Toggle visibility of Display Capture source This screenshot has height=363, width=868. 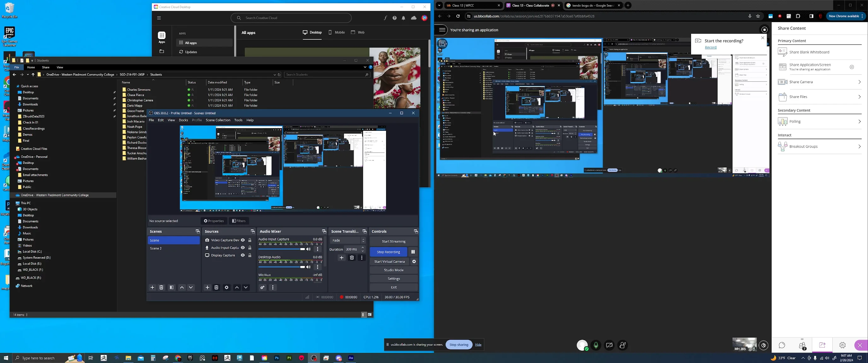click(243, 255)
